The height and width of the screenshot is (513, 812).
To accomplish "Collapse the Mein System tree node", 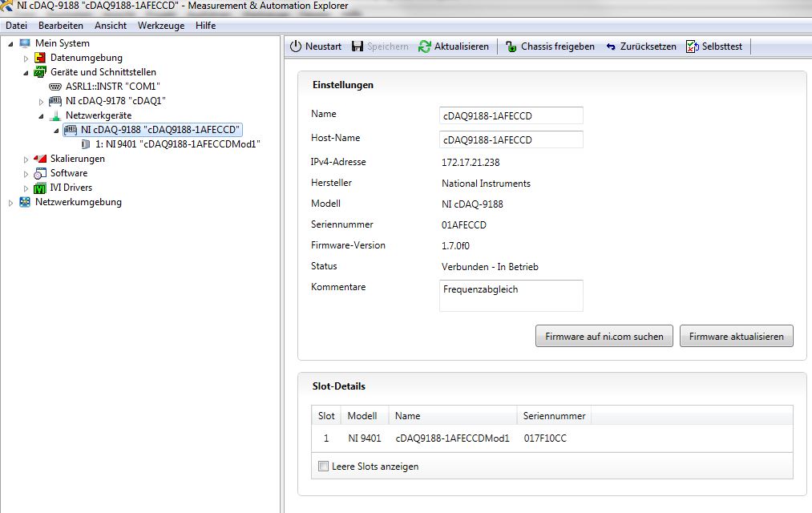I will click(10, 44).
